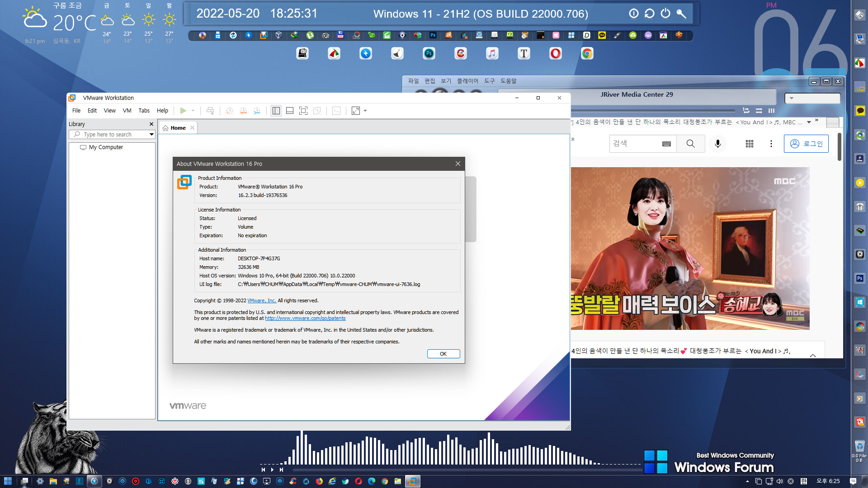Click the microphone voice search icon
This screenshot has width=868, height=488.
(718, 144)
